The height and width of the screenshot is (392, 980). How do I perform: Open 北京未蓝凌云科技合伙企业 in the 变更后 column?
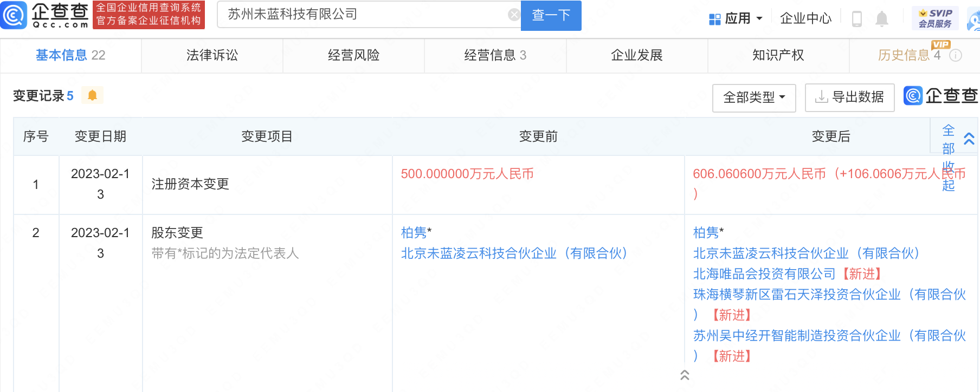point(806,253)
